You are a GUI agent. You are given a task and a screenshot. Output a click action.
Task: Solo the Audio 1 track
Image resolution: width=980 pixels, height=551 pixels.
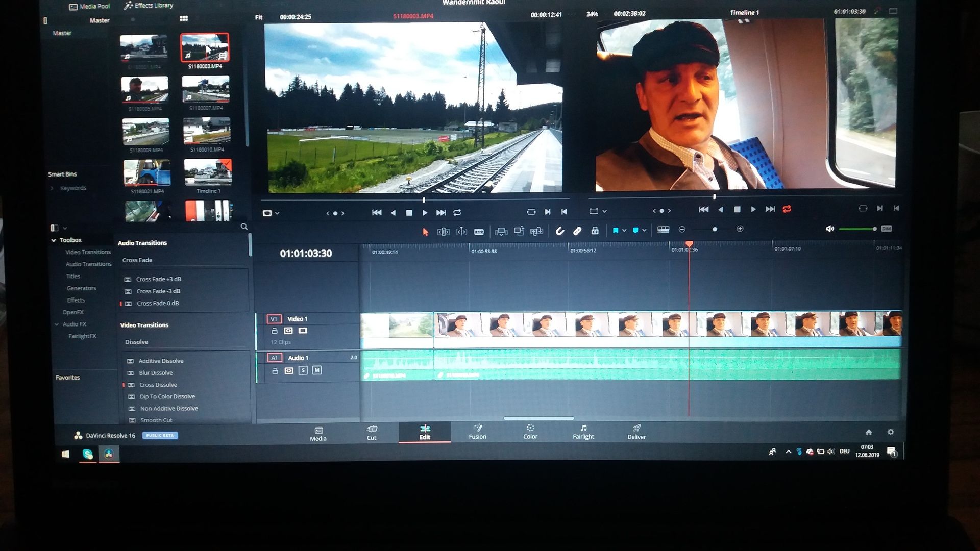[303, 370]
